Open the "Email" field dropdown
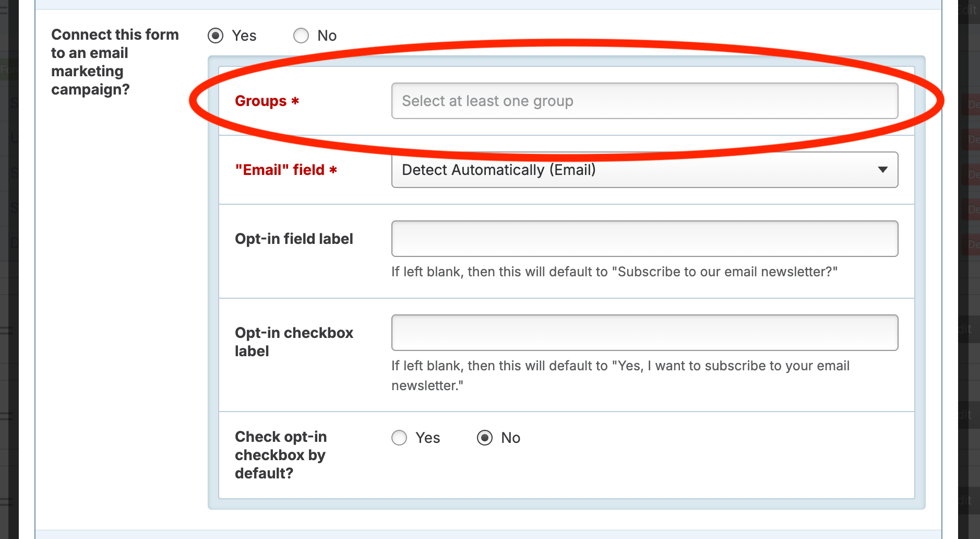This screenshot has height=539, width=980. click(644, 170)
